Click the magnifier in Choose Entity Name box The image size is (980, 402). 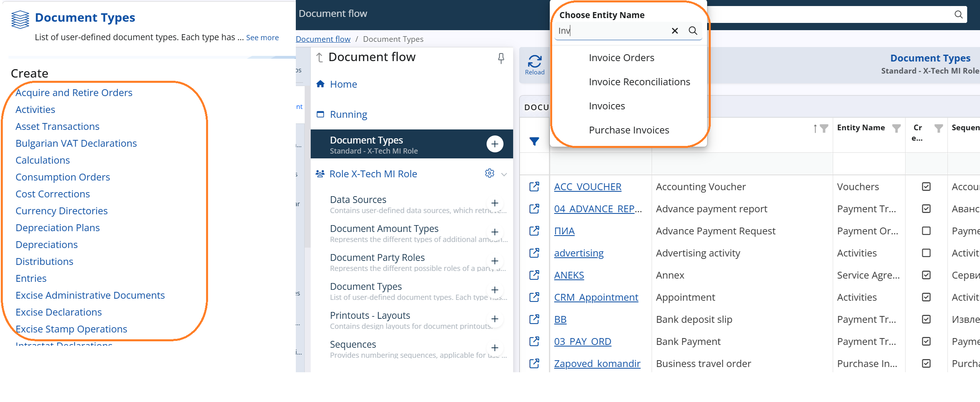click(x=693, y=31)
